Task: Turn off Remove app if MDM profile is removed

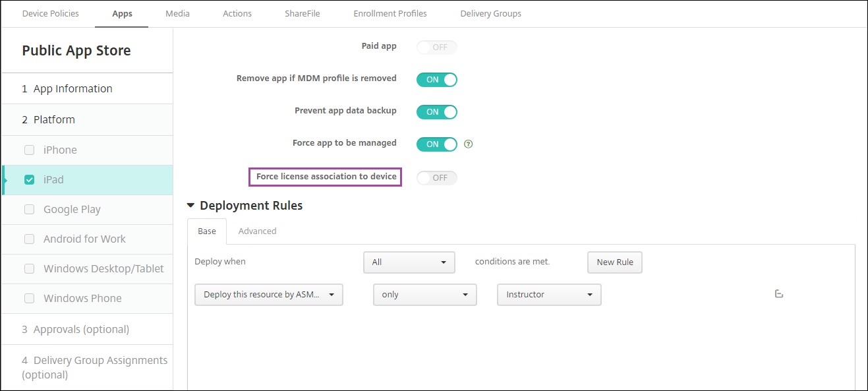Action: [436, 80]
